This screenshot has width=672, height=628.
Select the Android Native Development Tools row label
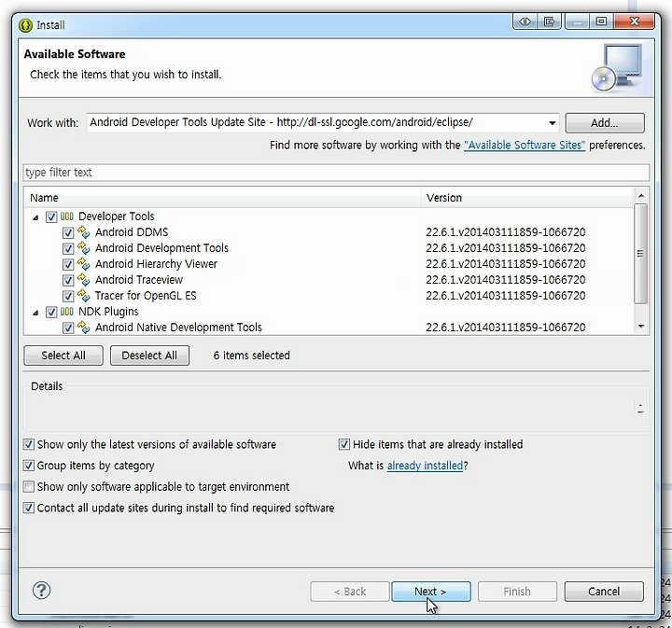pos(178,328)
